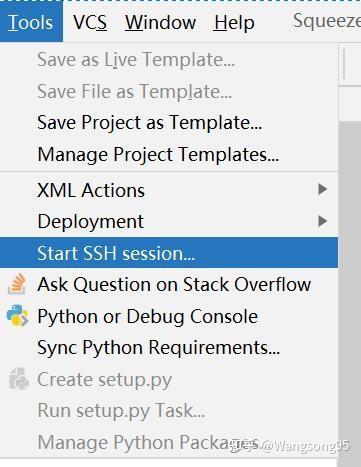The height and width of the screenshot is (467, 361).
Task: Open the Tools menu
Action: click(31, 23)
